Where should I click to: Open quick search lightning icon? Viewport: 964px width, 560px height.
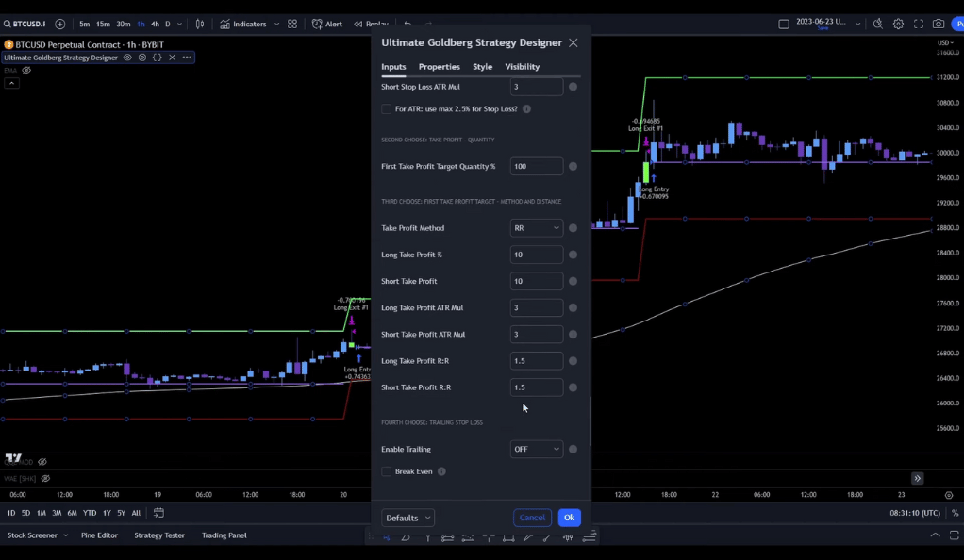coord(877,24)
